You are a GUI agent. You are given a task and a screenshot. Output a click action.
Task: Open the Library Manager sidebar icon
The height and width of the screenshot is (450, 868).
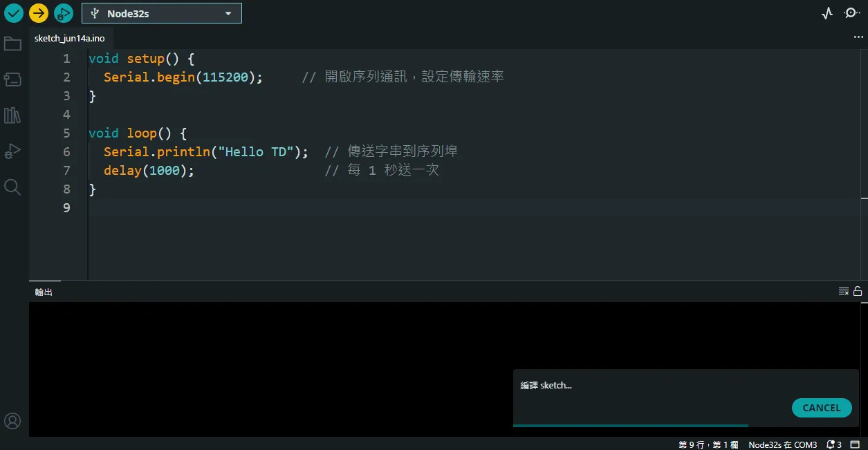[12, 115]
